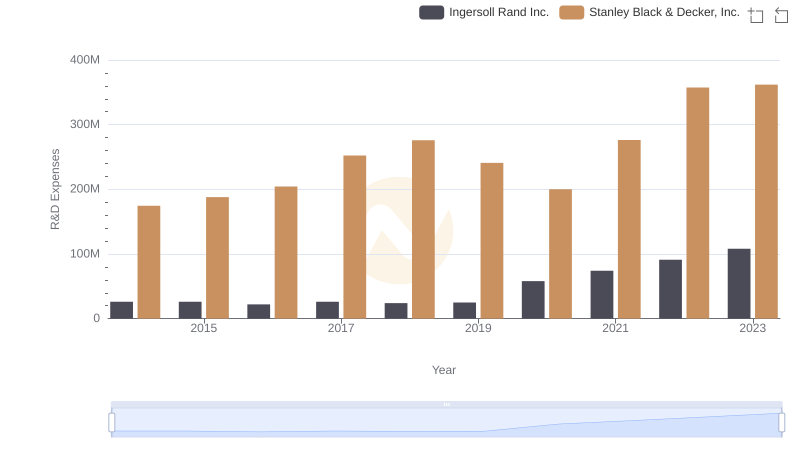This screenshot has height=461, width=800.
Task: Click the '100M' y-axis label
Action: pyautogui.click(x=85, y=254)
